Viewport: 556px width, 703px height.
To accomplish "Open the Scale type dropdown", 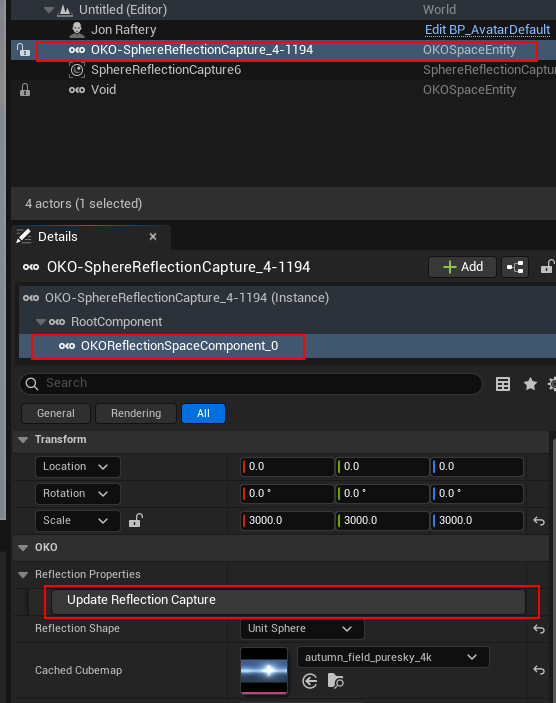I will coord(78,521).
